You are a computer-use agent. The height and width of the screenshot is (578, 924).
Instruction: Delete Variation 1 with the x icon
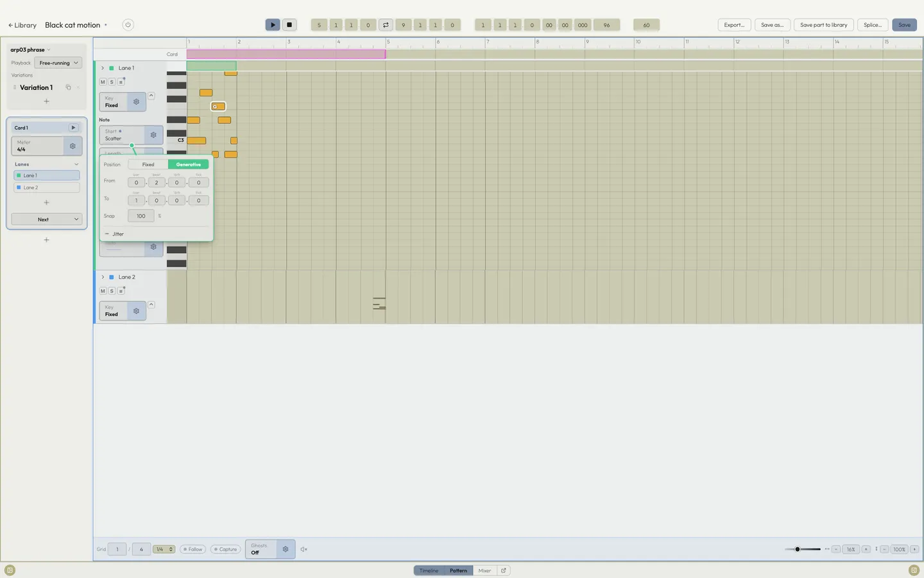tap(78, 87)
